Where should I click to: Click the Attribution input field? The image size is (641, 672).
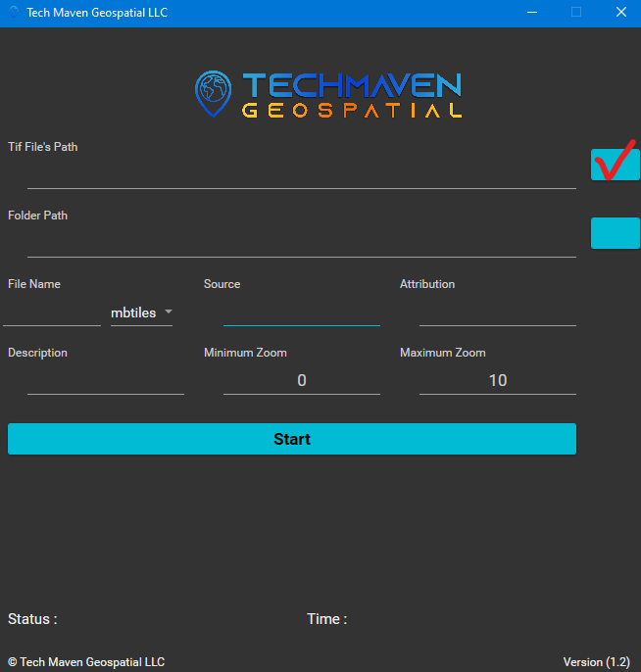click(498, 313)
